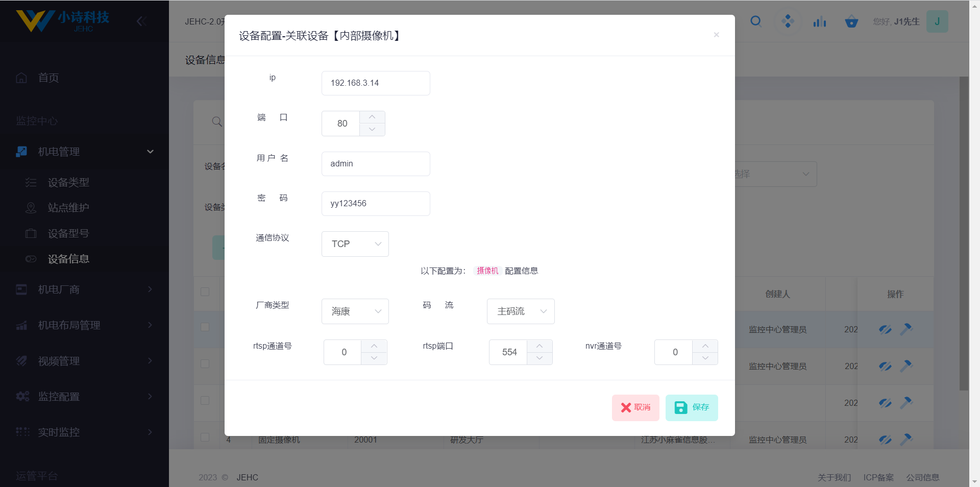This screenshot has height=487, width=980.
Task: Click the 保存 save button
Action: 692,407
